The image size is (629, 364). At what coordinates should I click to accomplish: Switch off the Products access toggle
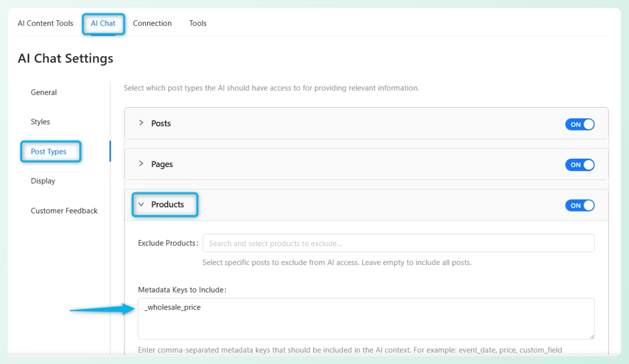pos(580,205)
